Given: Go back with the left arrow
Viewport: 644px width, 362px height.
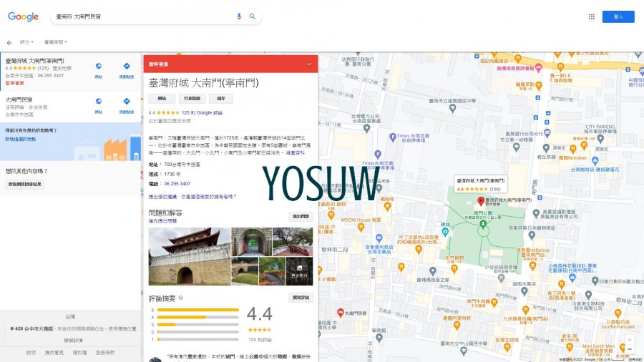Looking at the screenshot, I should click(9, 43).
